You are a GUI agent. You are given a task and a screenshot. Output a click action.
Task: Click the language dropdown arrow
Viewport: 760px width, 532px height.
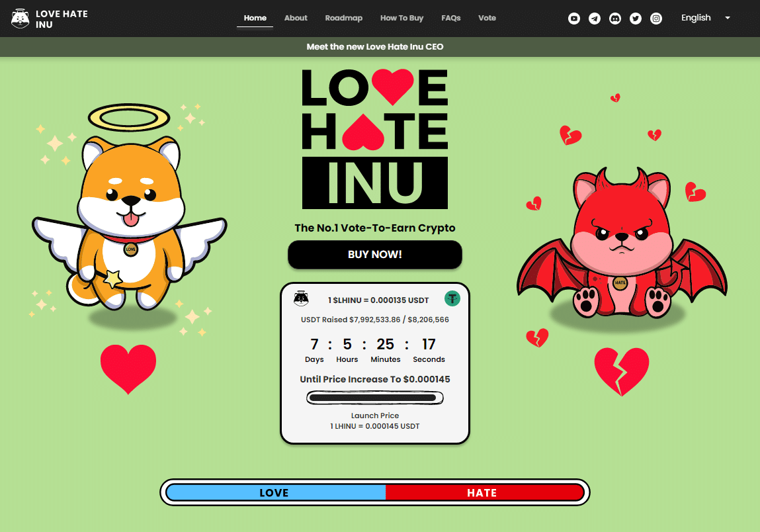coord(728,18)
